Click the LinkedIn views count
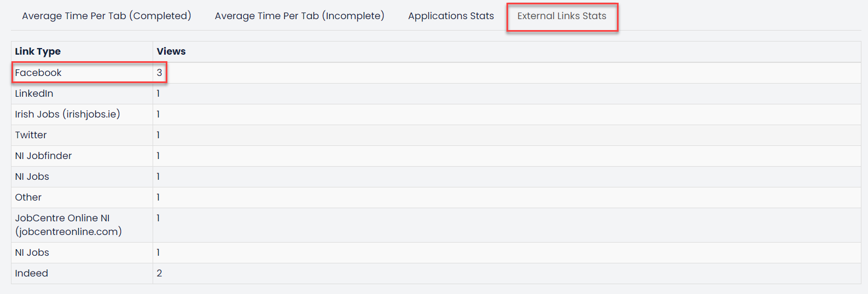This screenshot has width=868, height=294. point(158,93)
